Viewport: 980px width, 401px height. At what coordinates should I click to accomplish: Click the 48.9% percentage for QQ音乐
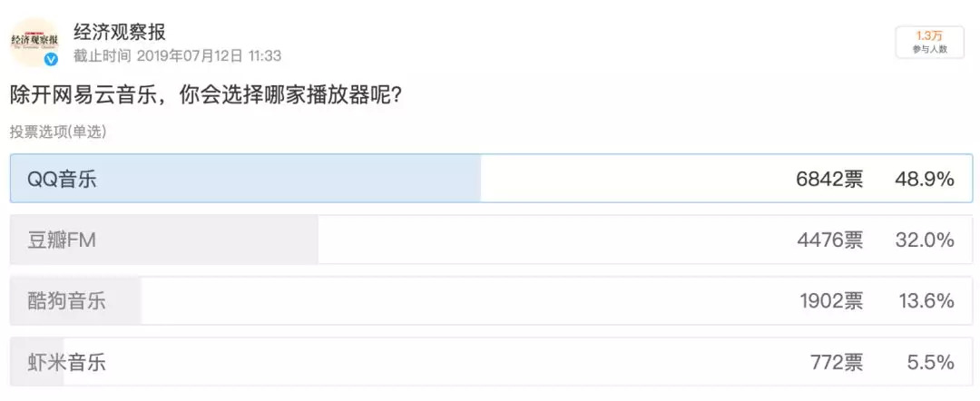coord(923,180)
